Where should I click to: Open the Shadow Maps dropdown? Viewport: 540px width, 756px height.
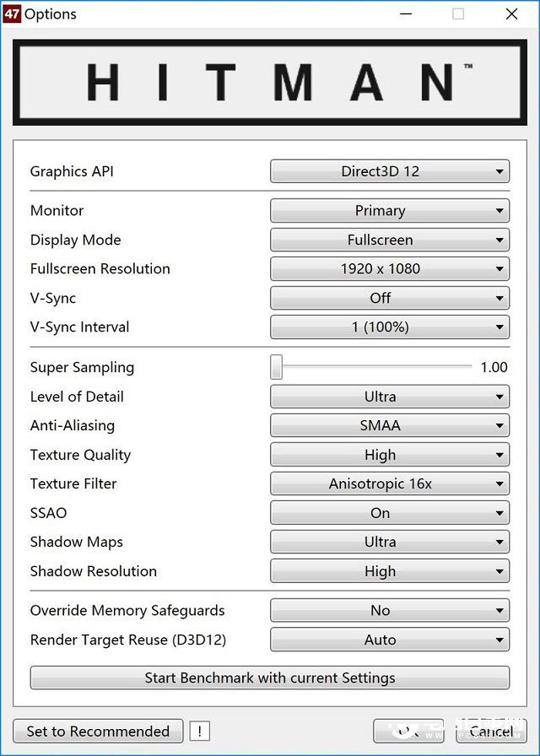click(390, 542)
